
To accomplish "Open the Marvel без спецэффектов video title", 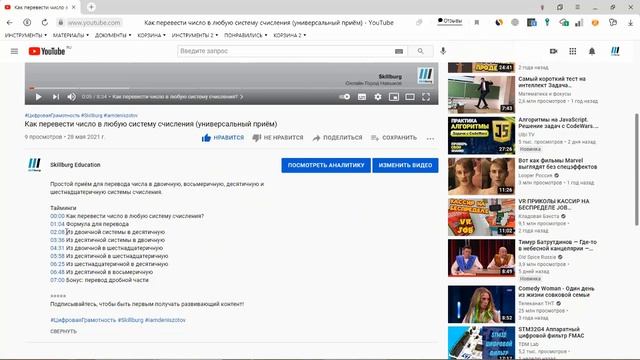I will point(558,164).
